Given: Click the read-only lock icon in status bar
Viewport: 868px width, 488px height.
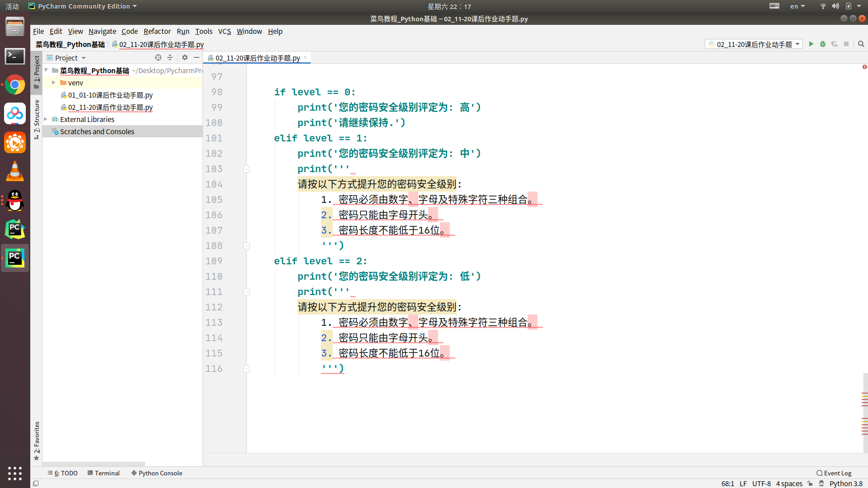Looking at the screenshot, I should click(x=810, y=483).
